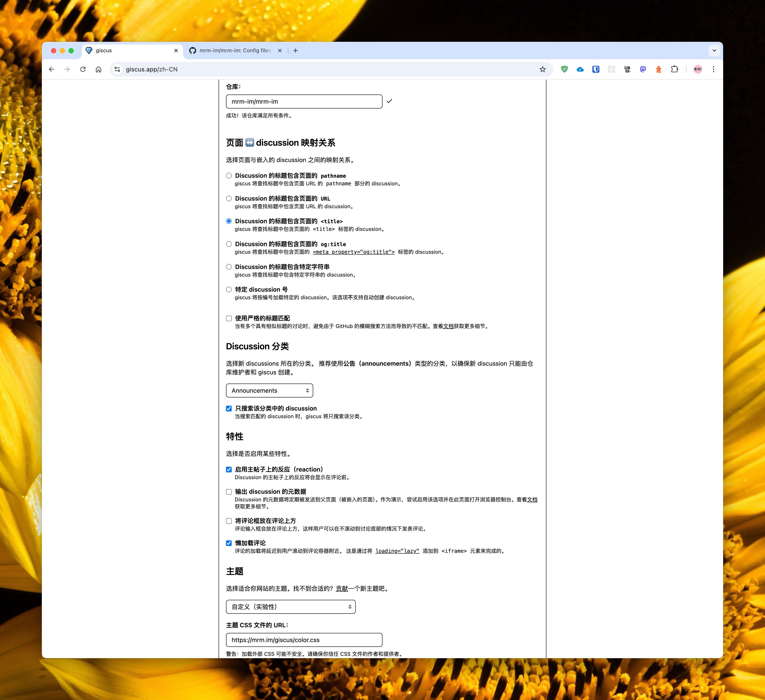Open a new browser tab
Screen dimensions: 765x700
pos(296,51)
